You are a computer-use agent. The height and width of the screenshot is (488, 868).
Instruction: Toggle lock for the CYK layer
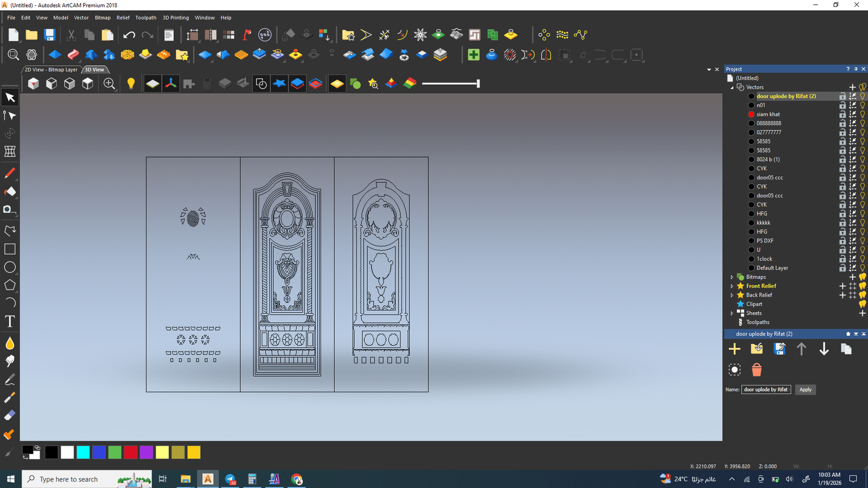tap(843, 169)
